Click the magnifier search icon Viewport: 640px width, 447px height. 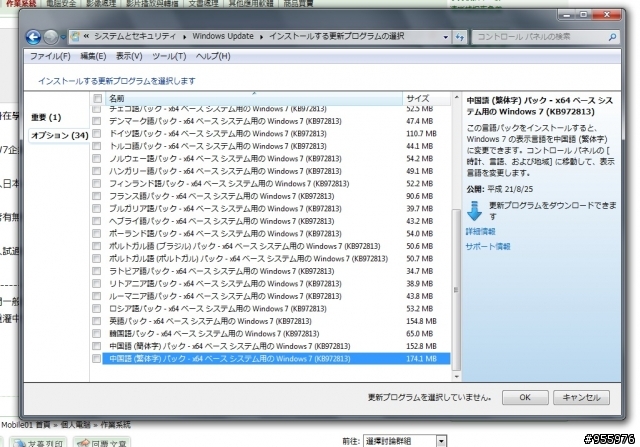tap(612, 37)
